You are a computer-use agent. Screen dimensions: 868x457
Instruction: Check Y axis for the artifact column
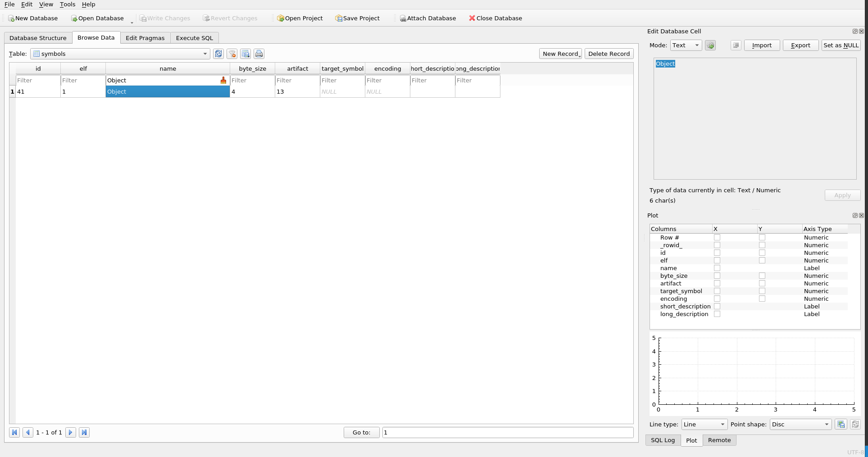point(762,284)
